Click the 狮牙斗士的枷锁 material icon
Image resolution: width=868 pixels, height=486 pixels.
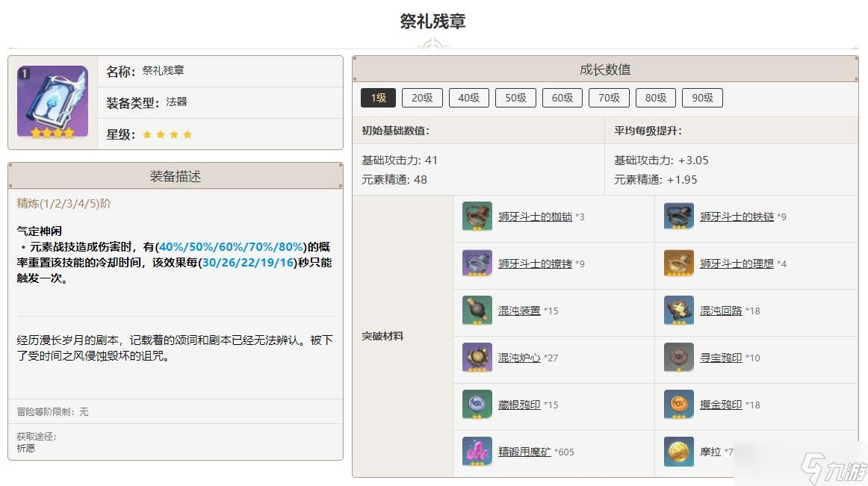click(x=477, y=216)
